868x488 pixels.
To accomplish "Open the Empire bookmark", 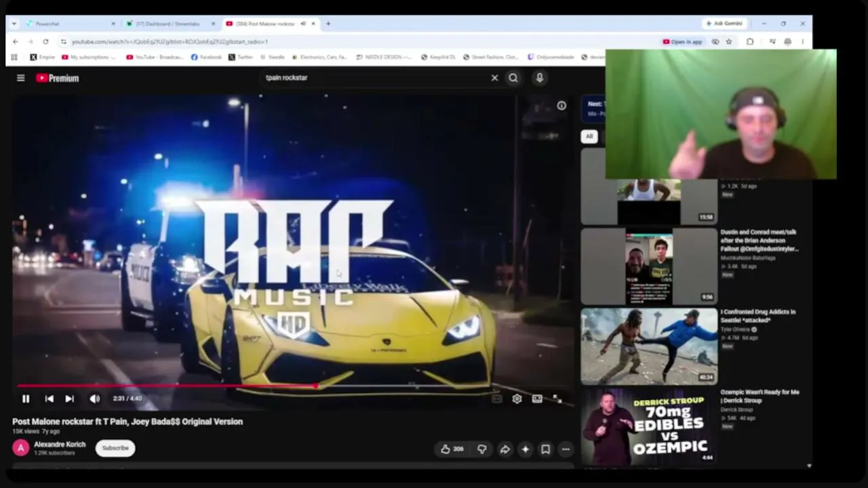I will click(x=42, y=58).
